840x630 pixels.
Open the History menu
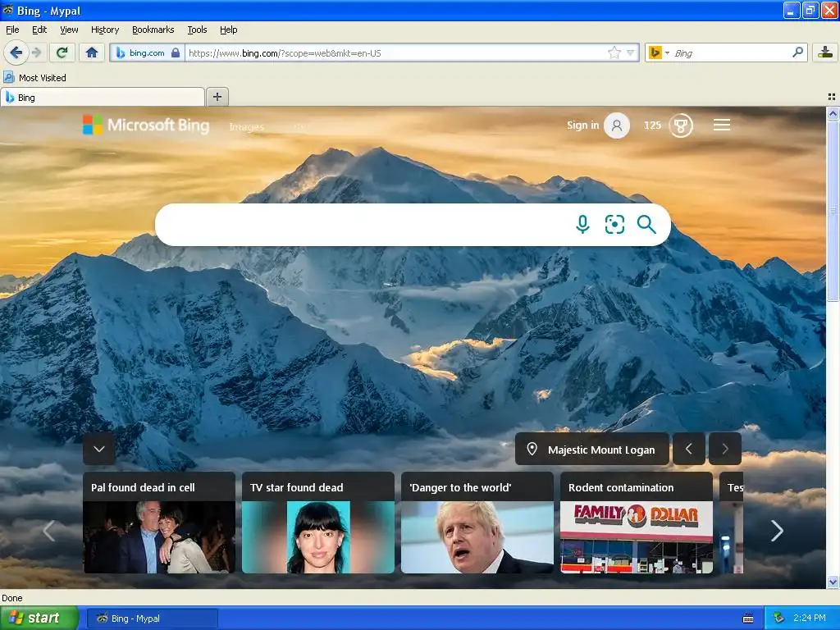coord(104,30)
